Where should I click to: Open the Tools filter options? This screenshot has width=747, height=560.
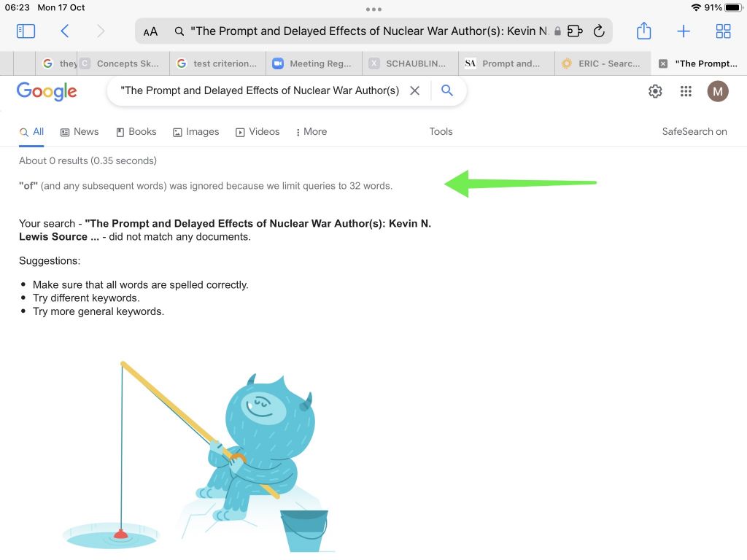coord(441,131)
